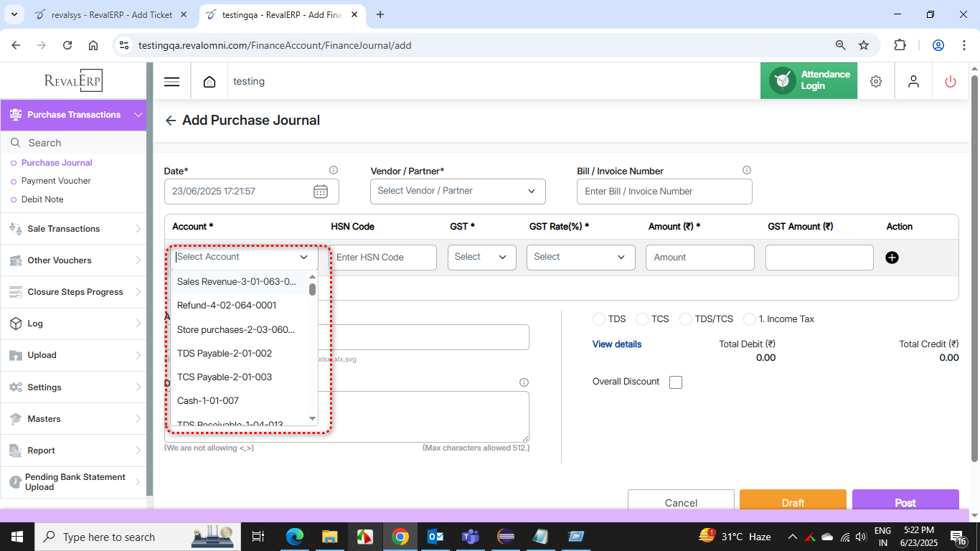Image resolution: width=980 pixels, height=551 pixels.
Task: Click the hamburger menu icon
Action: coord(171,82)
